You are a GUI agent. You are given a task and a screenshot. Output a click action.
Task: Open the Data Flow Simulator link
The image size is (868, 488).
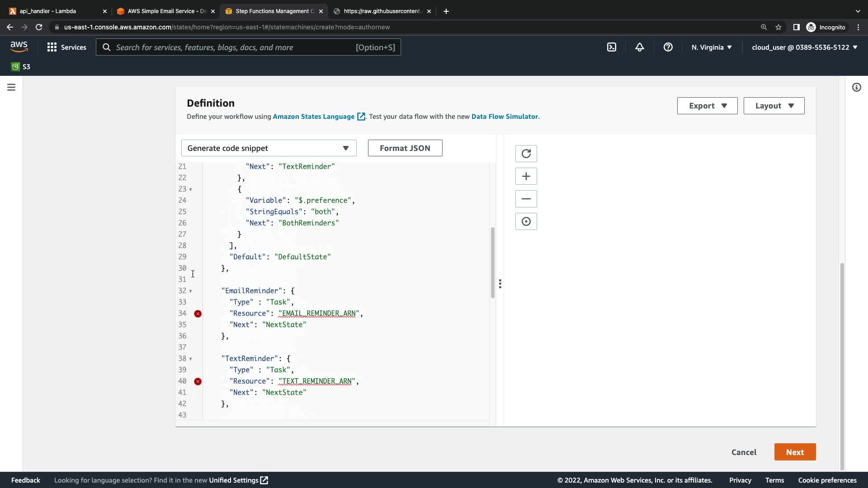[x=505, y=117]
